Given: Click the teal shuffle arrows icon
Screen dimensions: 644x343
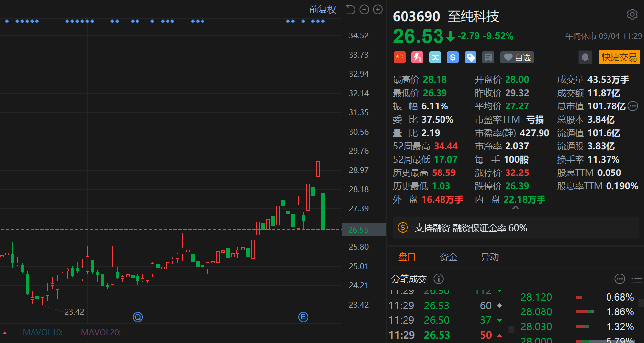Looking at the screenshot, I should (x=435, y=57).
